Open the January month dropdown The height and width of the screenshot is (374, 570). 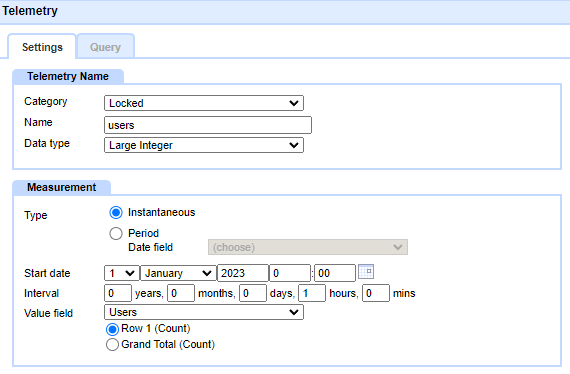178,273
